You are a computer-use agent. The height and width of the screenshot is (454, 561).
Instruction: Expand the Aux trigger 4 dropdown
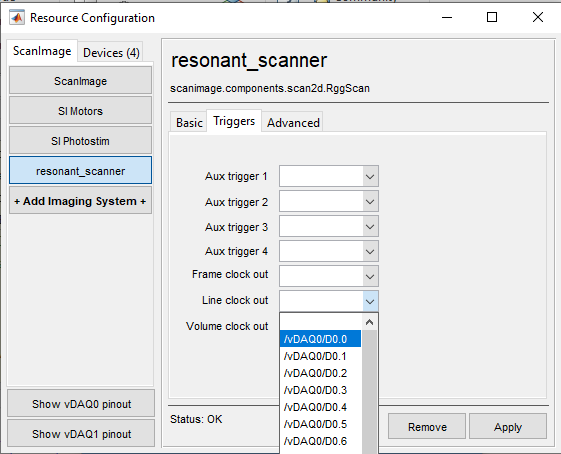pos(370,252)
